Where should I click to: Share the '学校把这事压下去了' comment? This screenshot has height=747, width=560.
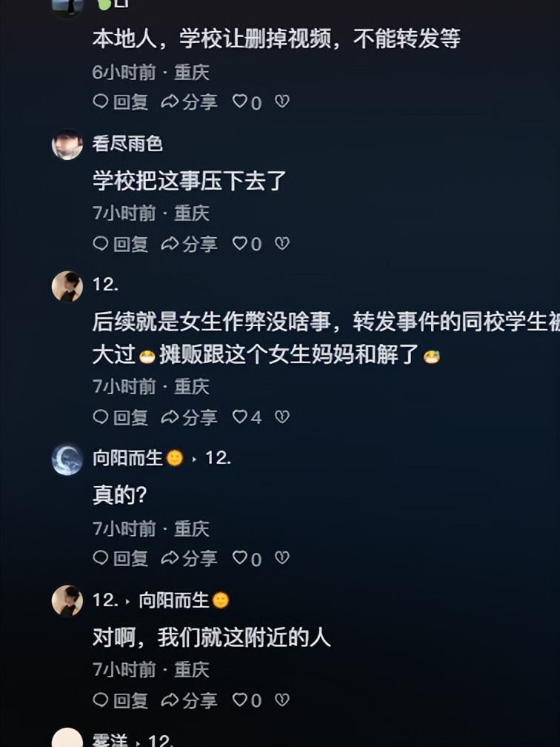(x=189, y=244)
